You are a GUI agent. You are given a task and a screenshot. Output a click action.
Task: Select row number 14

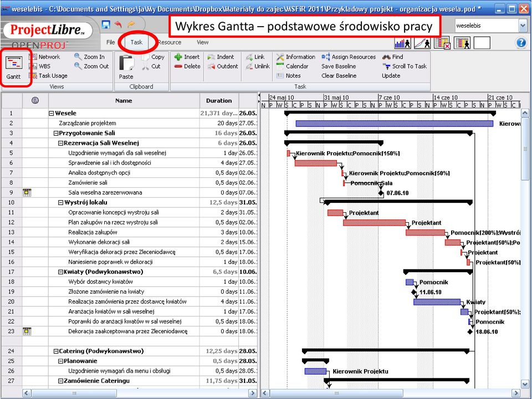(12, 242)
